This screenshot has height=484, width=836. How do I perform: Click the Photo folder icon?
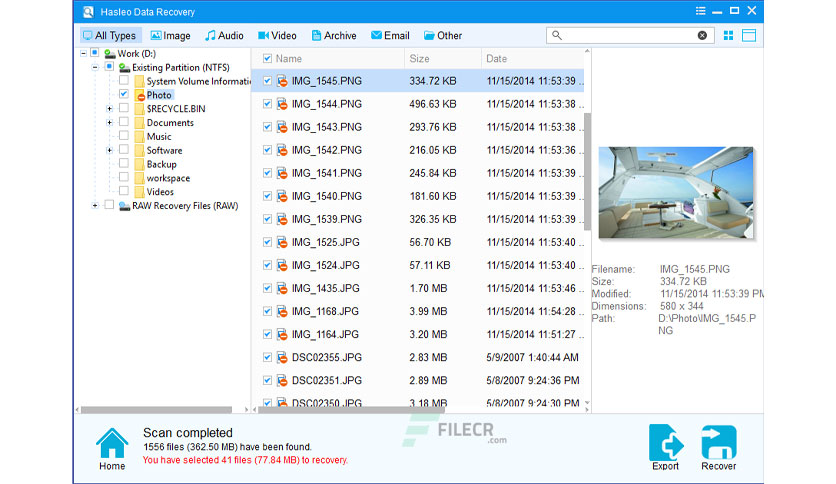140,95
